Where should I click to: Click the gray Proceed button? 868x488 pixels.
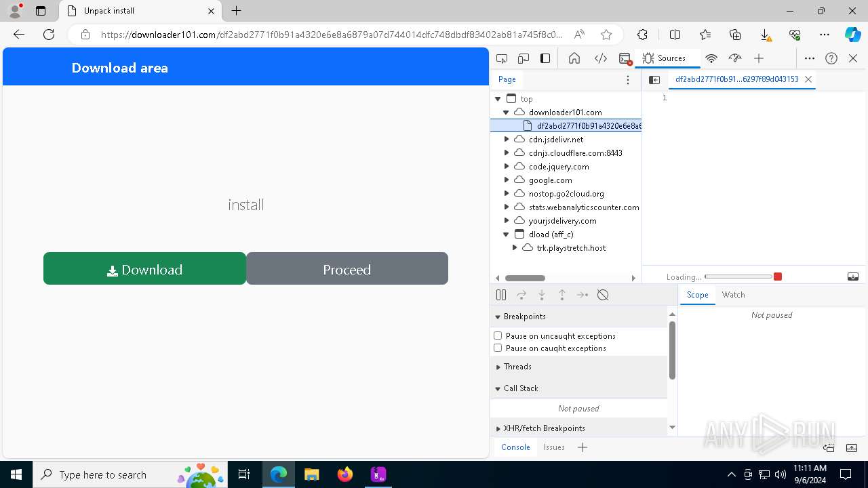(x=347, y=269)
